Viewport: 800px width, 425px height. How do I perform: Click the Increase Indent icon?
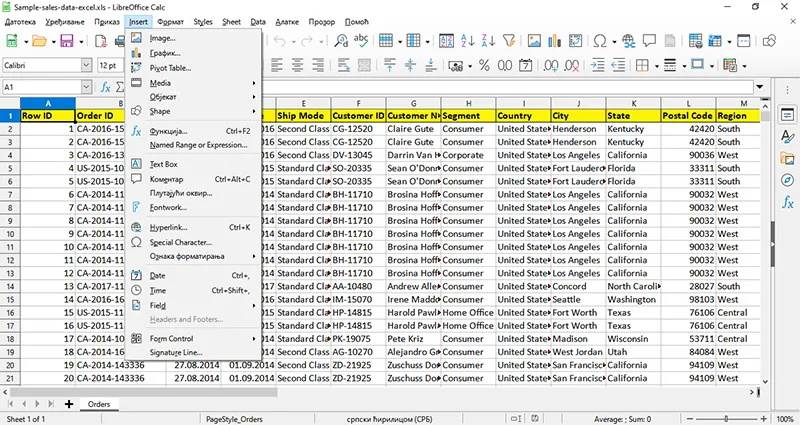(597, 65)
